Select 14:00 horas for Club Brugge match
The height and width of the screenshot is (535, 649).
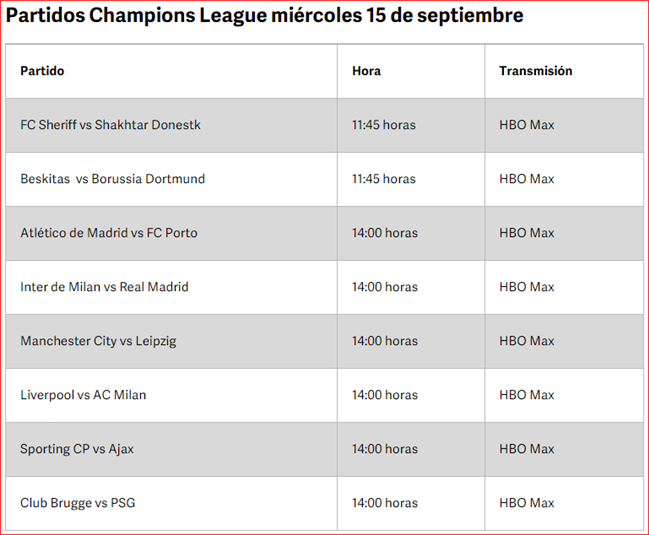point(385,503)
